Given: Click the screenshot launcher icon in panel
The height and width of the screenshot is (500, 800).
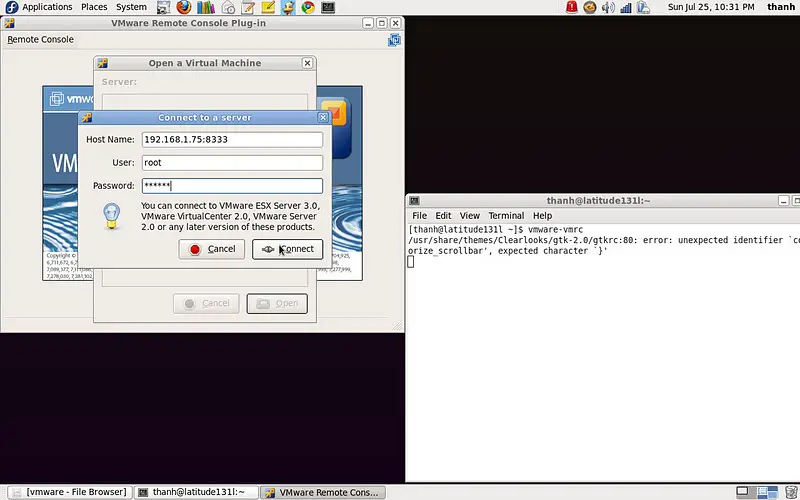Looking at the screenshot, I should pyautogui.click(x=163, y=7).
